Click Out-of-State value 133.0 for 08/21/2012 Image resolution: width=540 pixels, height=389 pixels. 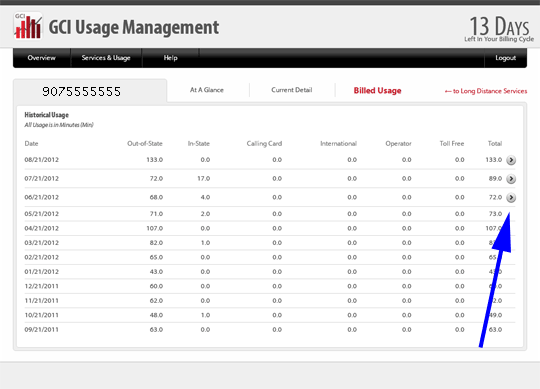(x=154, y=160)
